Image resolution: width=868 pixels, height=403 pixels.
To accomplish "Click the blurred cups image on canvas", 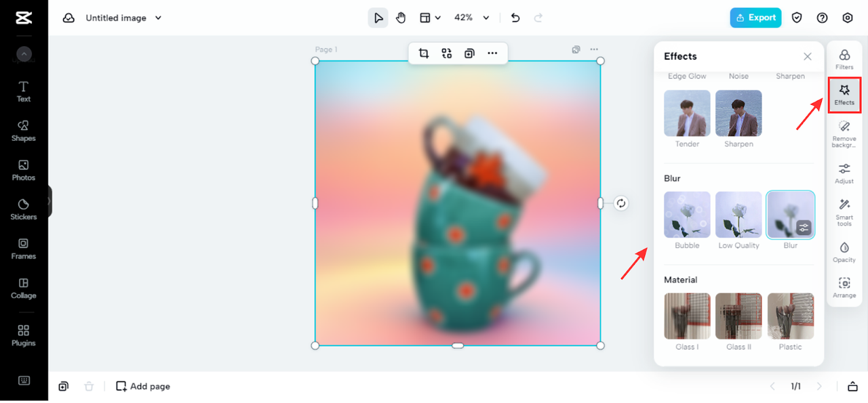I will [458, 203].
